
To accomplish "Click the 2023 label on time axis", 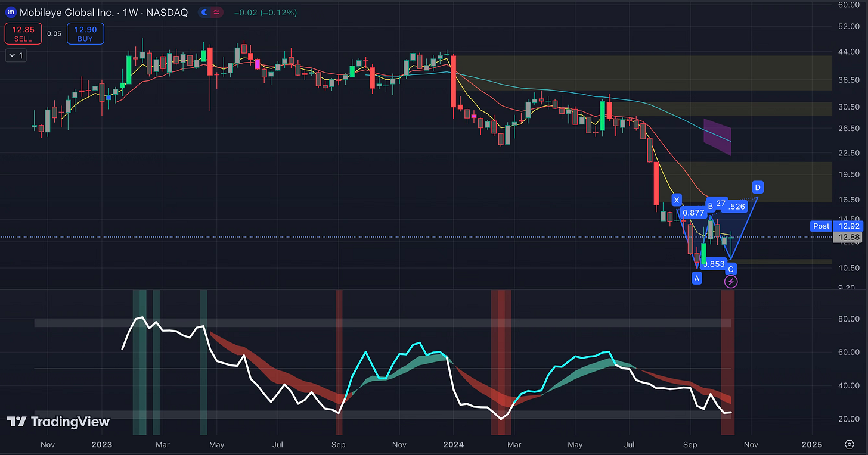I will pyautogui.click(x=101, y=444).
